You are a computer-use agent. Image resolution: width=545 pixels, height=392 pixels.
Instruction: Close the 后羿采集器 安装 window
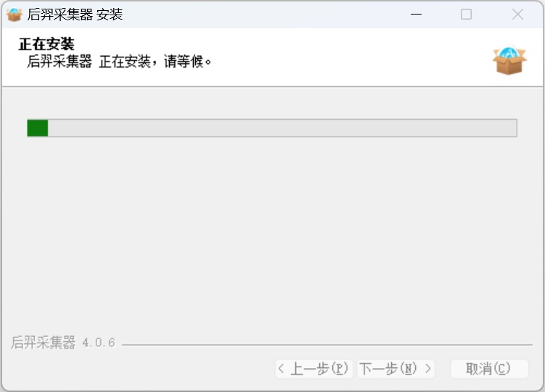point(517,15)
